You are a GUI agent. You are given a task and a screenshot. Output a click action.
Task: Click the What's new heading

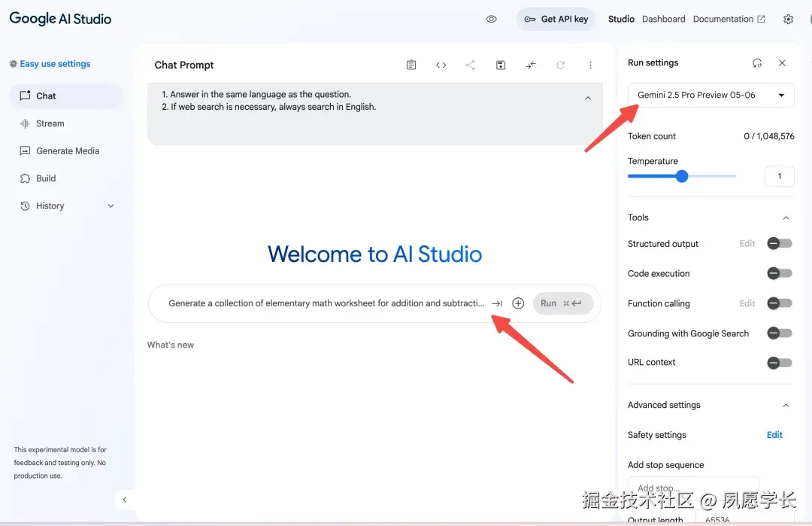(x=171, y=345)
